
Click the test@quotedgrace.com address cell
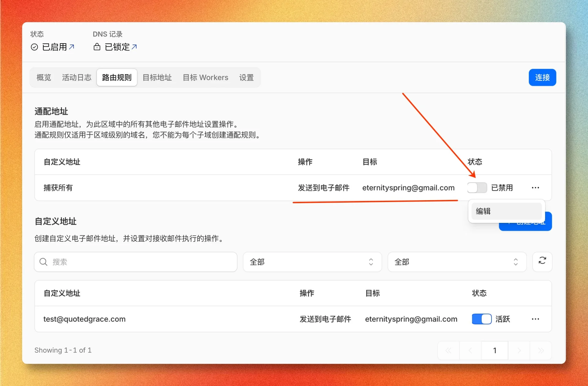tap(85, 319)
